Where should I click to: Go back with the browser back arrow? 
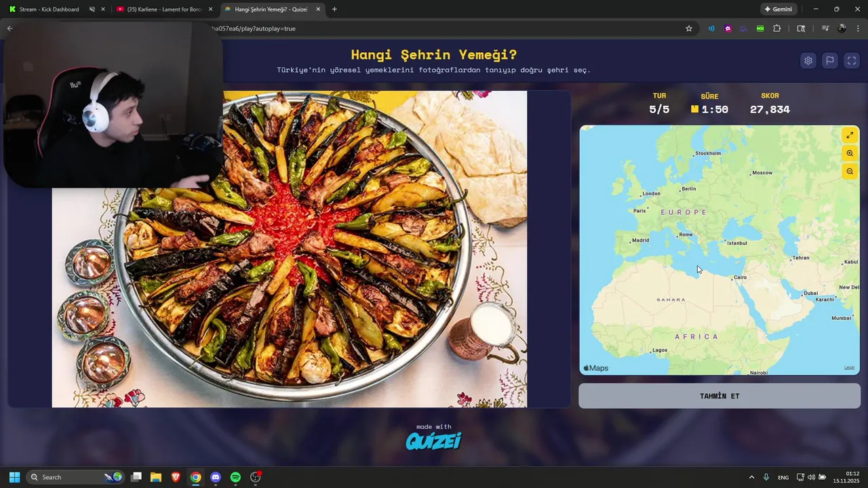pyautogui.click(x=9, y=28)
